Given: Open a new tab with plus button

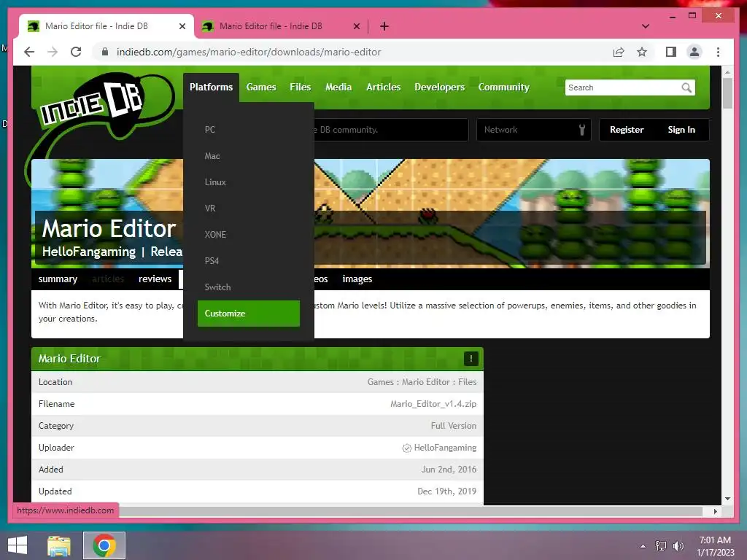Looking at the screenshot, I should click(x=384, y=26).
